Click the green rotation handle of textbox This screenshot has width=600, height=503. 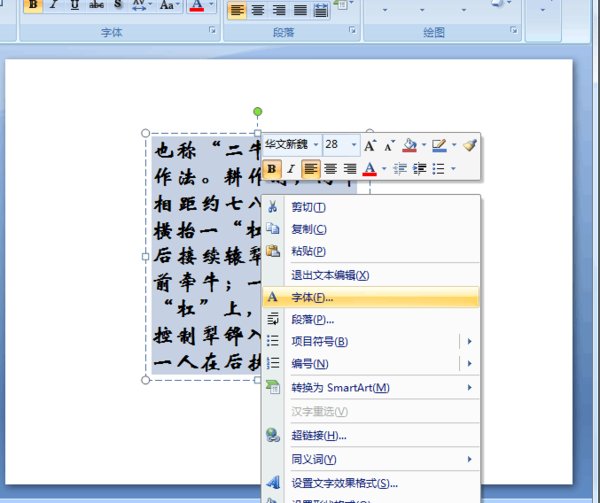(x=258, y=111)
